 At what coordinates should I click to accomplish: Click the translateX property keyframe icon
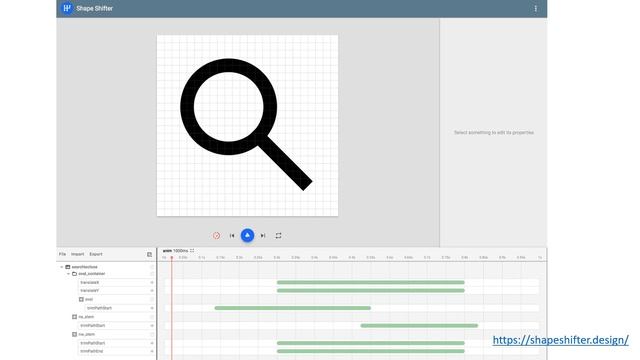152,282
